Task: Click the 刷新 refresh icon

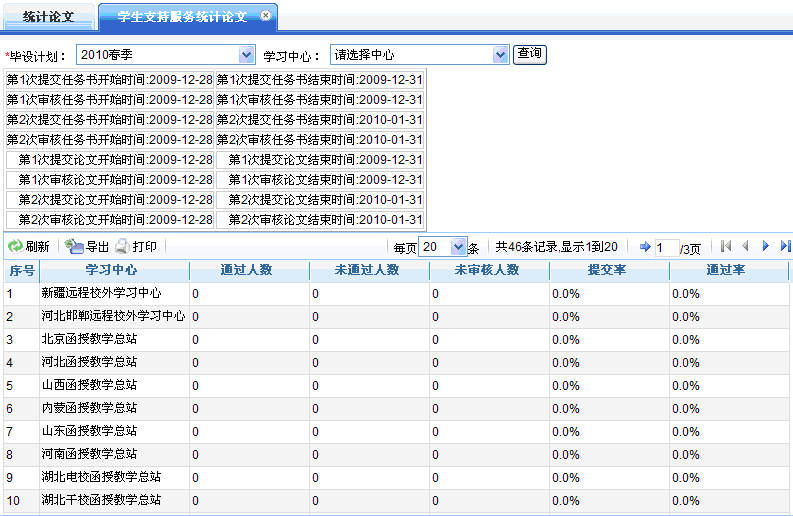Action: (16, 246)
